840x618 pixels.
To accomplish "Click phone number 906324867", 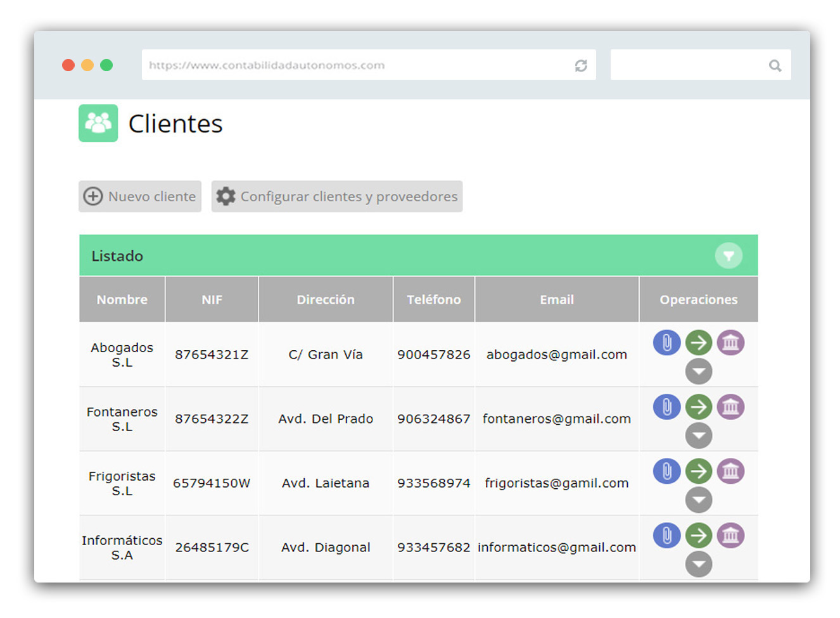I will pyautogui.click(x=434, y=419).
